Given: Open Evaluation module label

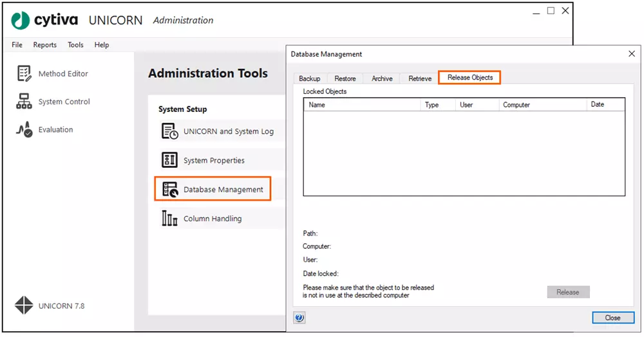Looking at the screenshot, I should pyautogui.click(x=56, y=129).
